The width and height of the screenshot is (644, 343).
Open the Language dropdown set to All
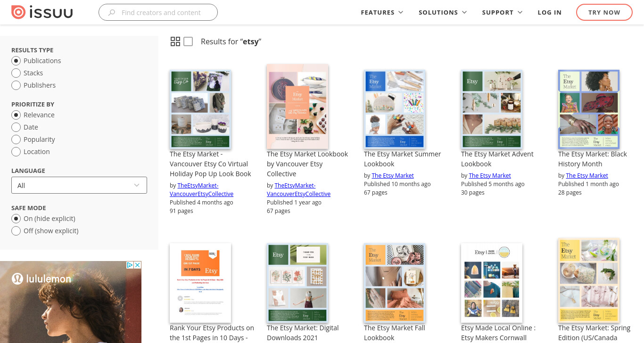79,185
